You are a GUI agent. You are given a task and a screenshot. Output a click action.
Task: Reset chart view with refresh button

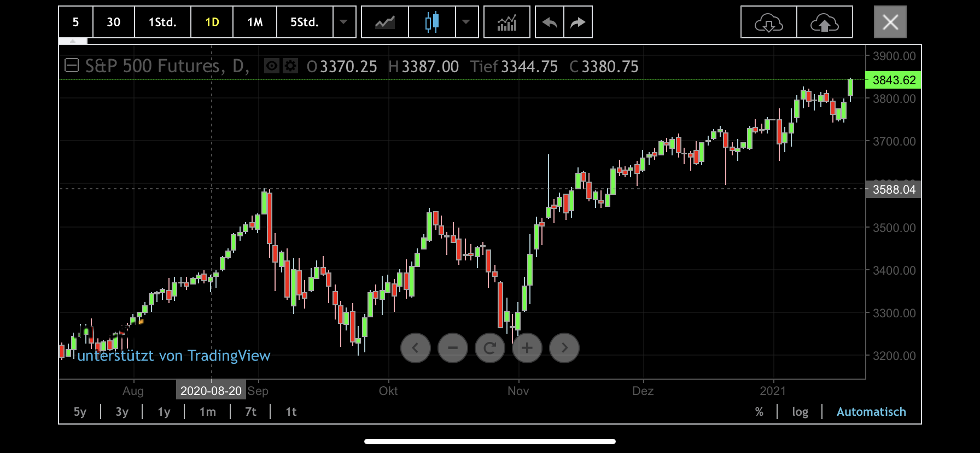(490, 348)
